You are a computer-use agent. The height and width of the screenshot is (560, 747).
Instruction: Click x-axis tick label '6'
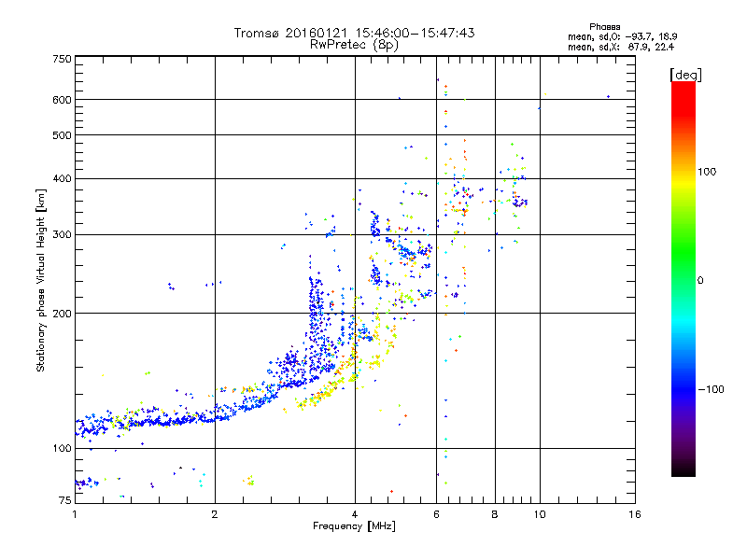[x=436, y=514]
